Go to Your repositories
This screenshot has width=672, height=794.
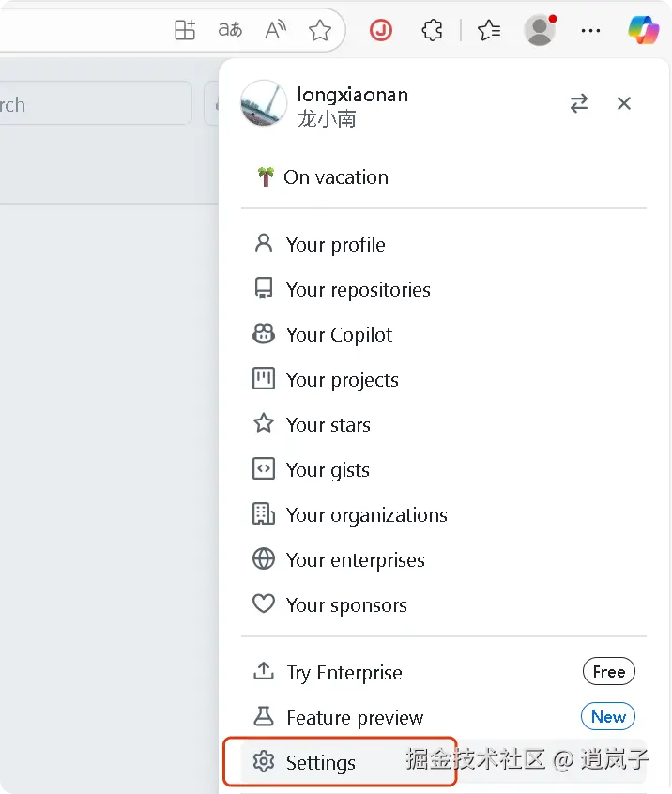pyautogui.click(x=358, y=290)
